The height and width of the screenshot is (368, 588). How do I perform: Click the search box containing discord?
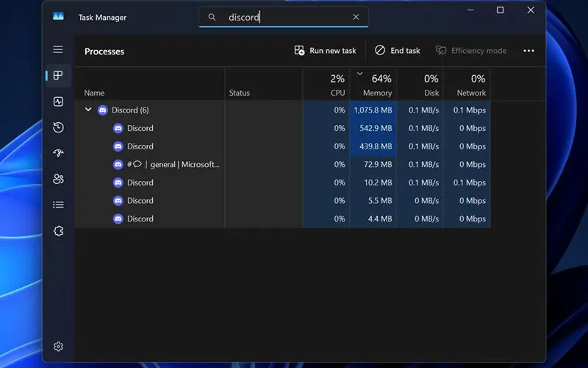284,17
